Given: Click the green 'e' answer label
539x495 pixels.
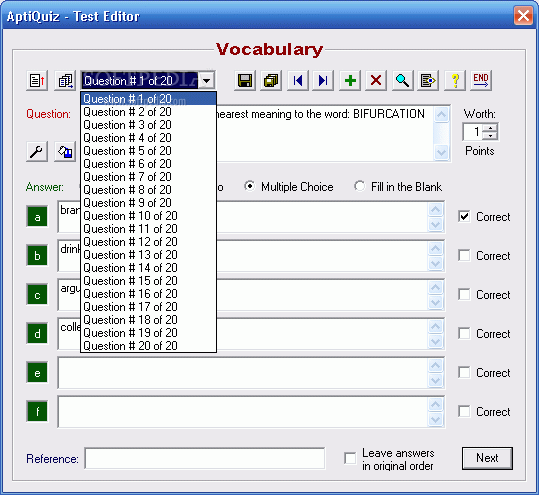Looking at the screenshot, I should (x=37, y=373).
